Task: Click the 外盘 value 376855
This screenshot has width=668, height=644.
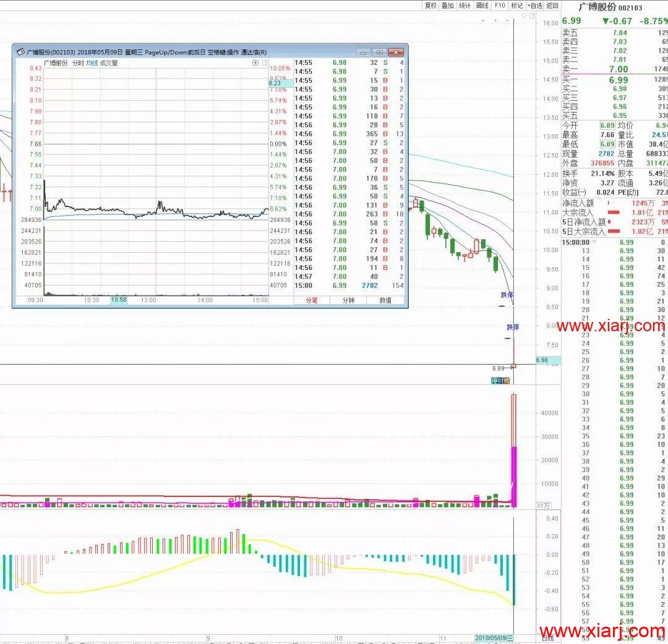Action: pyautogui.click(x=602, y=163)
